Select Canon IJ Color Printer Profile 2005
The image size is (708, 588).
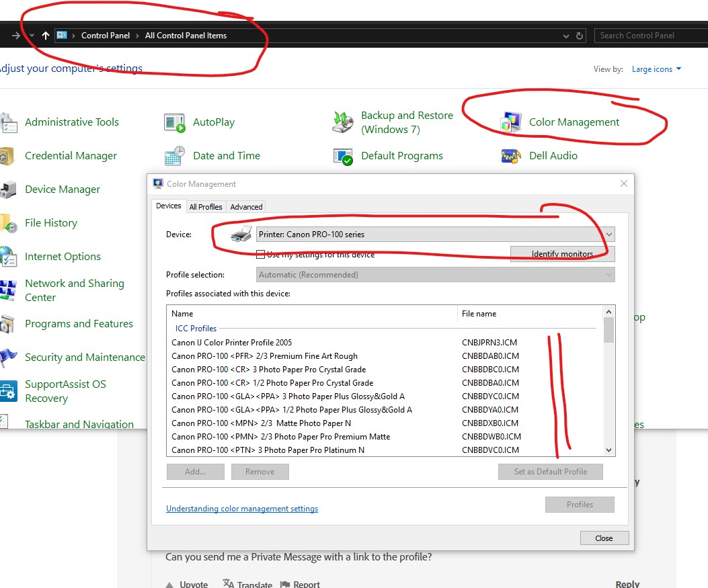pos(232,343)
